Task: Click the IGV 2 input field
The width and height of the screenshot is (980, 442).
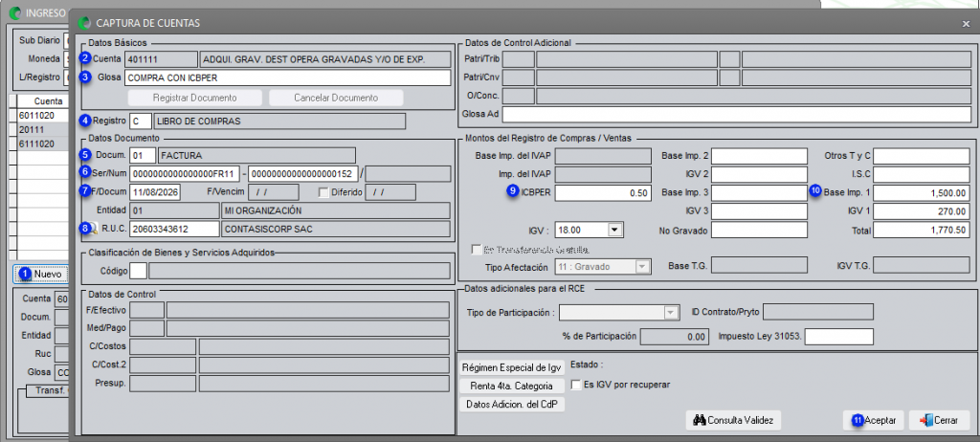Action: 759,174
